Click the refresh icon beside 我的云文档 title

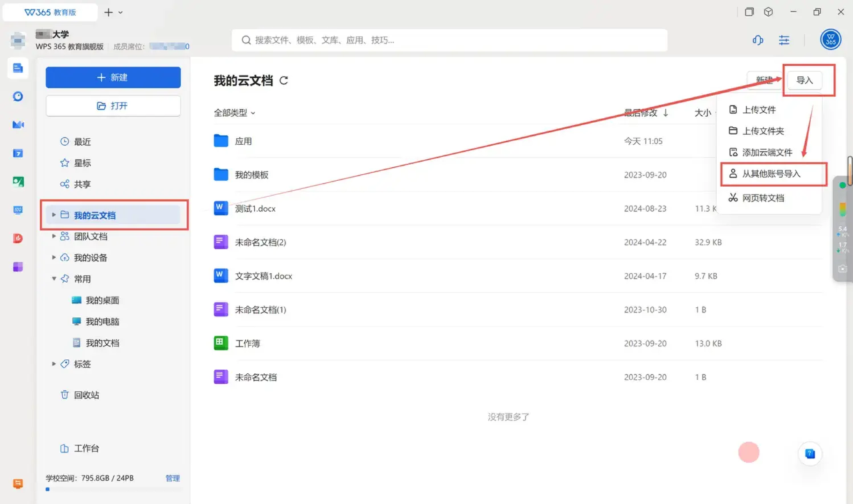[x=284, y=81]
